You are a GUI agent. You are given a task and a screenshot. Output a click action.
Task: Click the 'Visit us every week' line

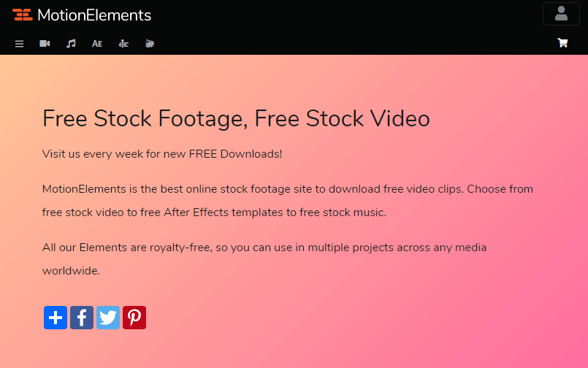[162, 154]
